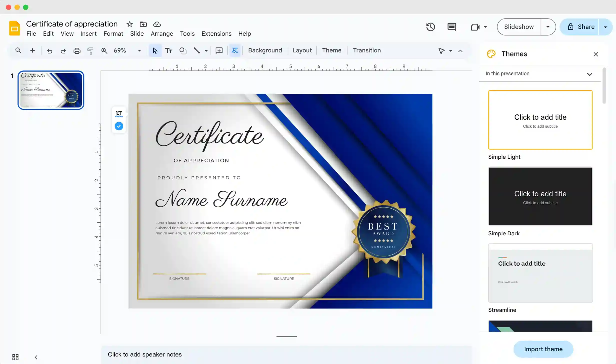Screen dimensions: 616x364
Task: Open version history
Action: tap(430, 27)
